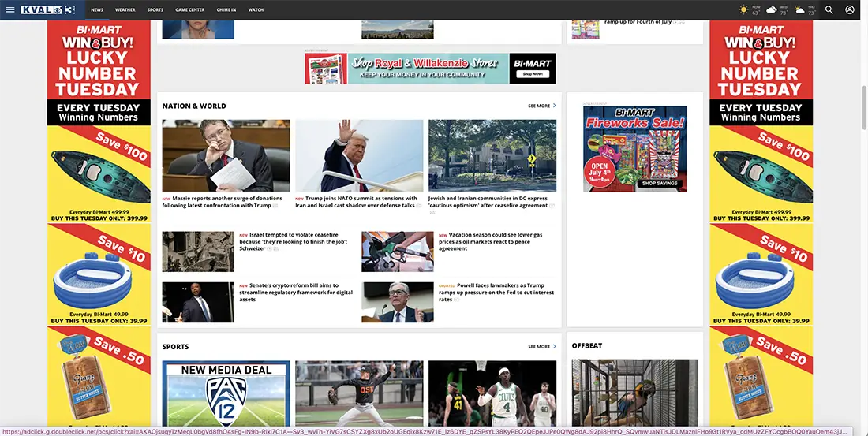Click the rubble photo thumbnail
868x436 pixels.
click(198, 252)
